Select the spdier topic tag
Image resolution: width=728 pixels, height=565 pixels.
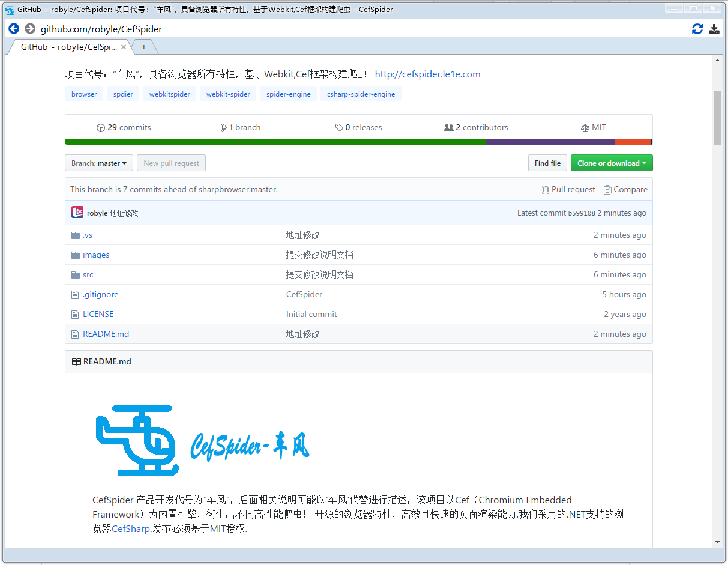click(123, 94)
